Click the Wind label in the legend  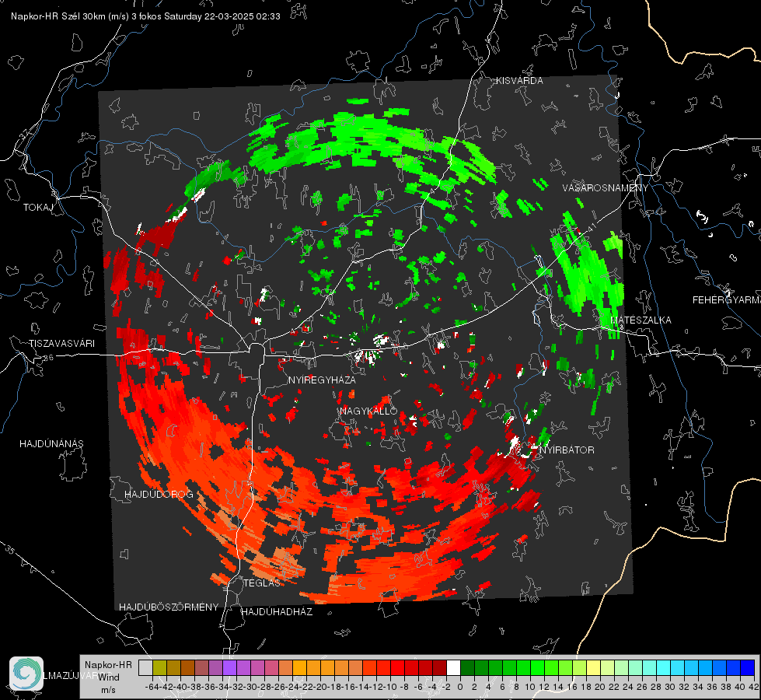[x=109, y=677]
